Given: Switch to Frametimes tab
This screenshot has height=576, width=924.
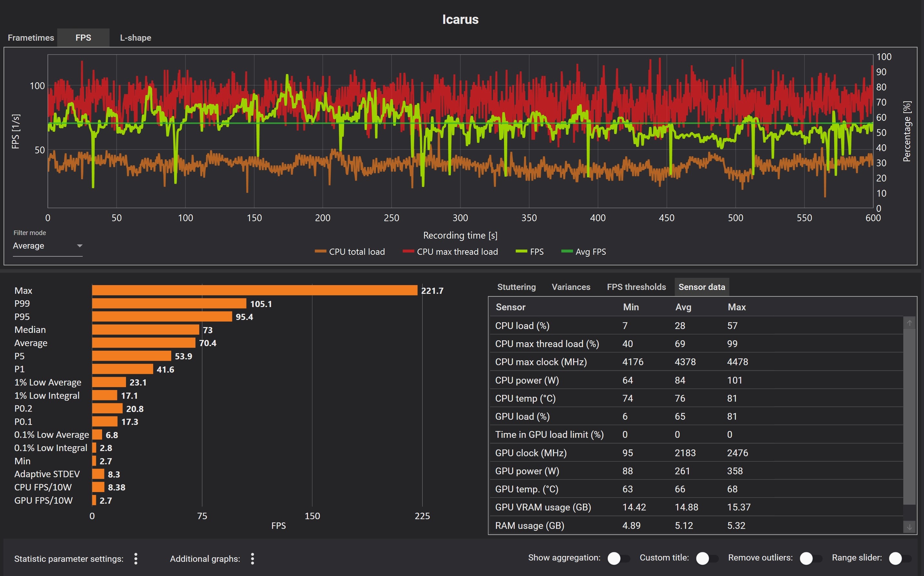Looking at the screenshot, I should pyautogui.click(x=31, y=38).
